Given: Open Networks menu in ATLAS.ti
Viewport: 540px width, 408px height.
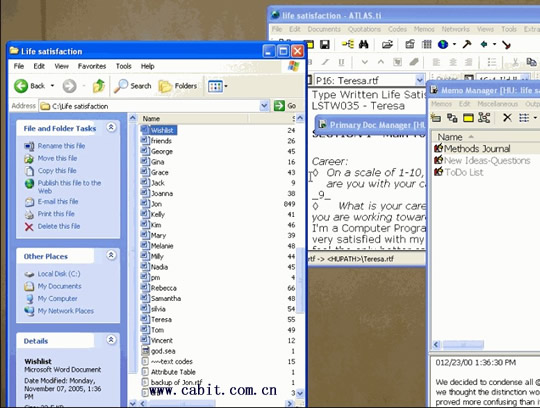Looking at the screenshot, I should [455, 29].
